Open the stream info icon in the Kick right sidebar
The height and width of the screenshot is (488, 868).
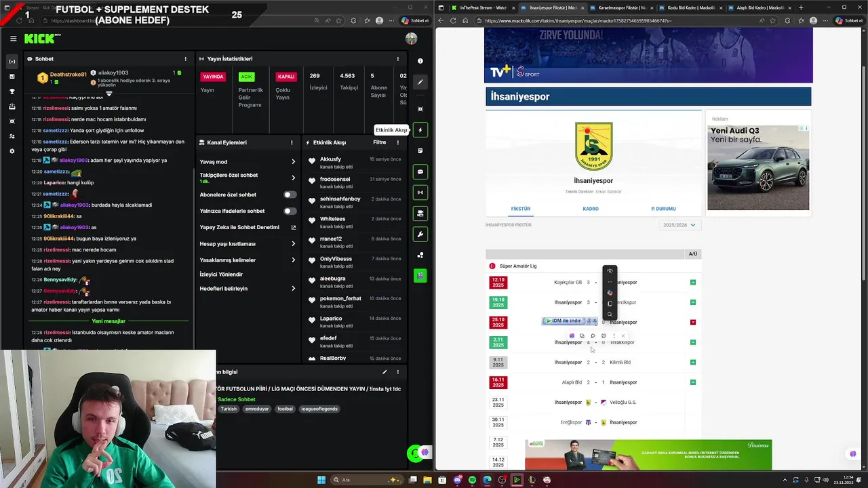click(x=420, y=61)
